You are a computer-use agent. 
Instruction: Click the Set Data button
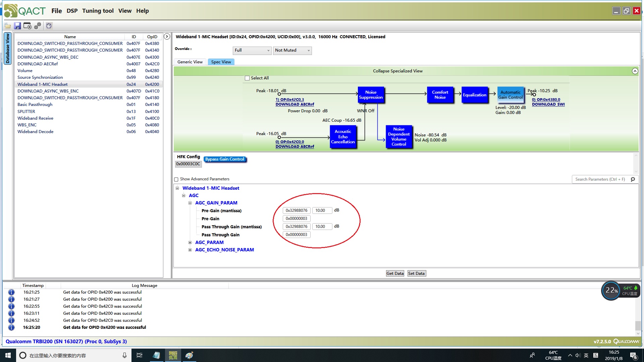click(416, 274)
